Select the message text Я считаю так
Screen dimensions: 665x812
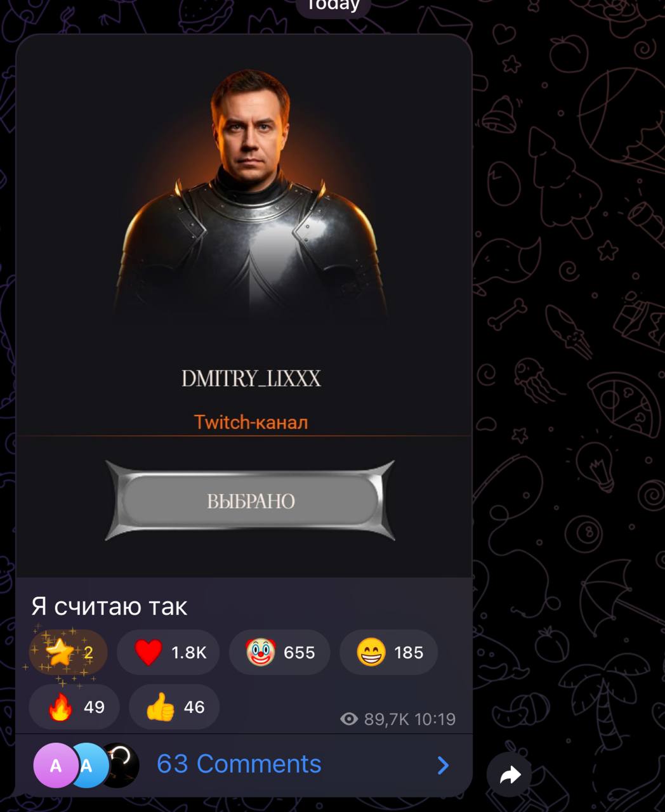pyautogui.click(x=109, y=606)
